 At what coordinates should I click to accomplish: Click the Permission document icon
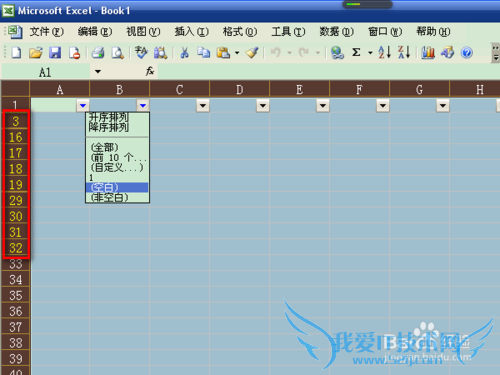click(74, 53)
